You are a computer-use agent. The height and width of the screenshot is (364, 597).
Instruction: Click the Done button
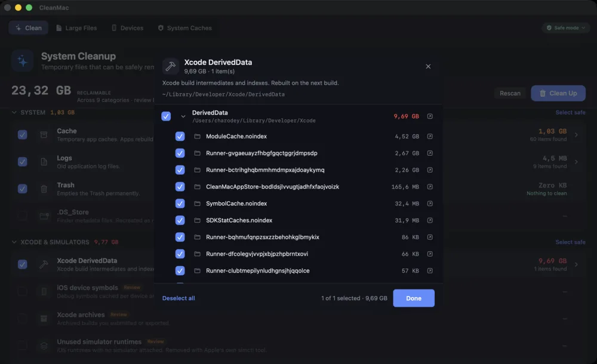click(x=414, y=298)
